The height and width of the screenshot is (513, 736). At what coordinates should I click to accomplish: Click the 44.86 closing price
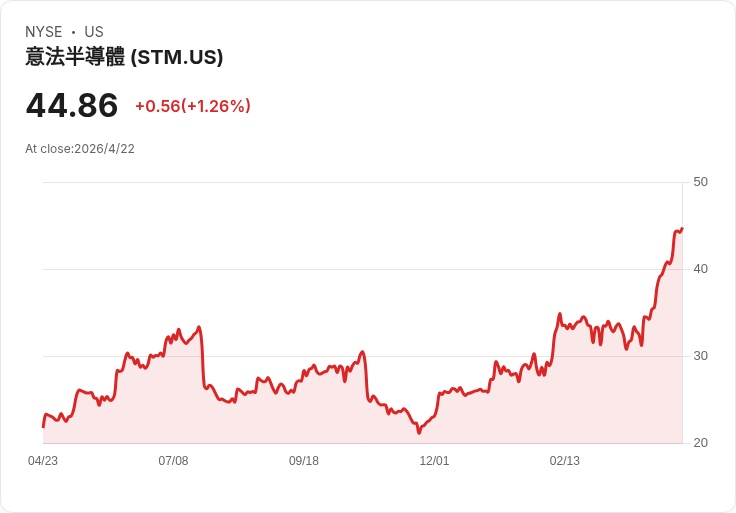tap(72, 105)
